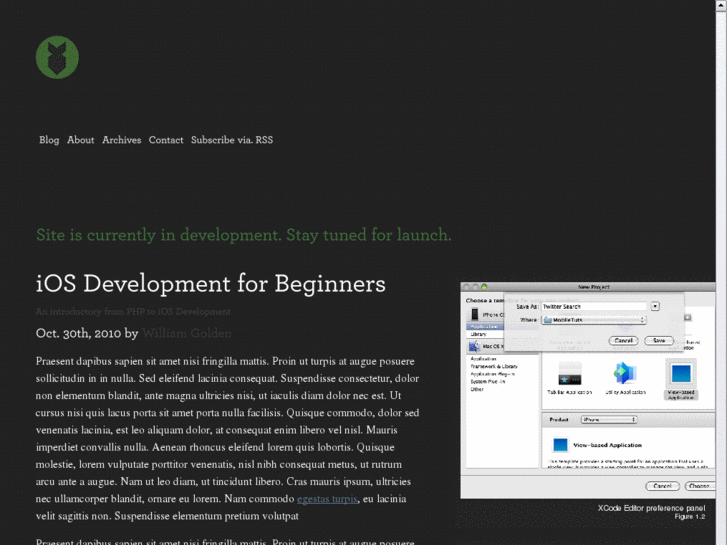Click the green circular site logo
This screenshot has width=727, height=545.
coord(57,57)
